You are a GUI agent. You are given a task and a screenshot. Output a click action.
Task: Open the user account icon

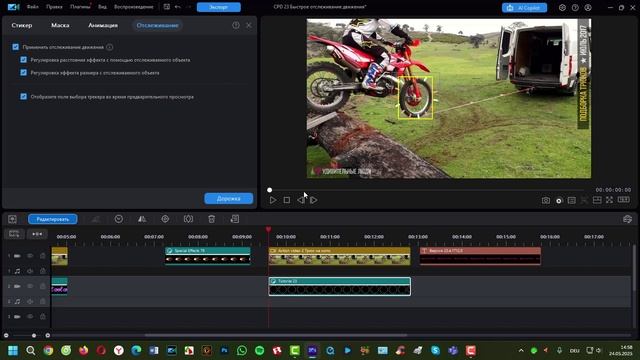588,7
